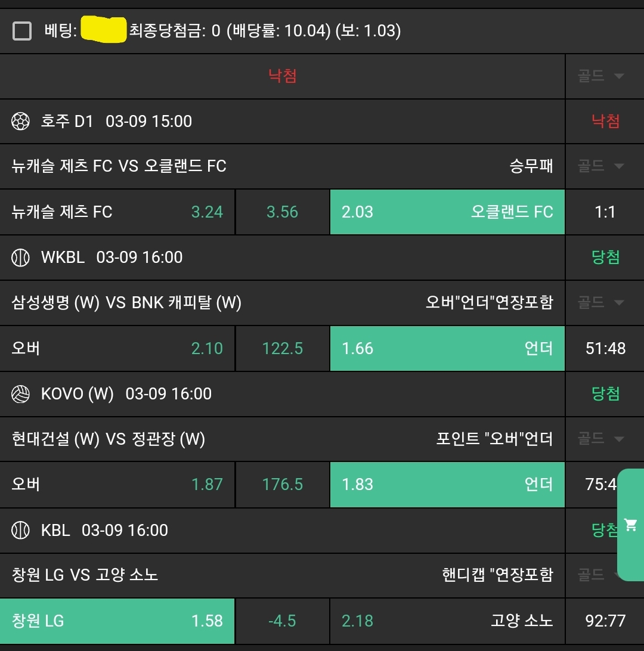Open the shopping cart side tab

[630, 525]
